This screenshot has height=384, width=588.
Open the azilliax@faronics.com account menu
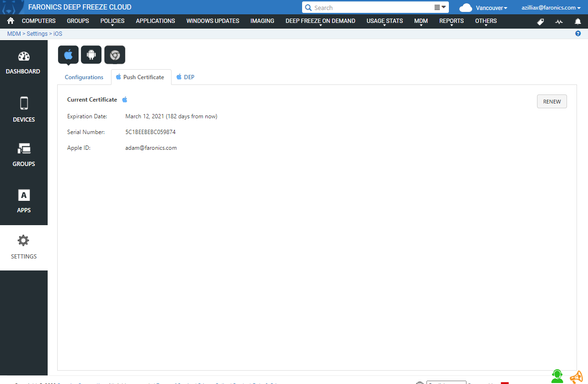pos(551,8)
